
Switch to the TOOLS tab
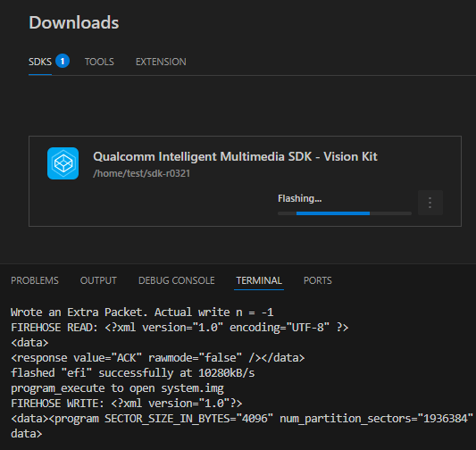click(99, 62)
